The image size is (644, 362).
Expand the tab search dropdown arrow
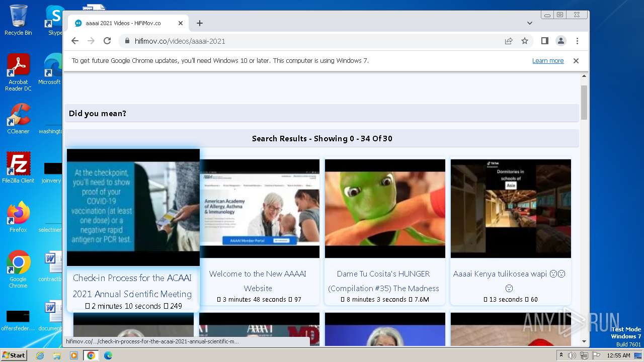(x=530, y=23)
